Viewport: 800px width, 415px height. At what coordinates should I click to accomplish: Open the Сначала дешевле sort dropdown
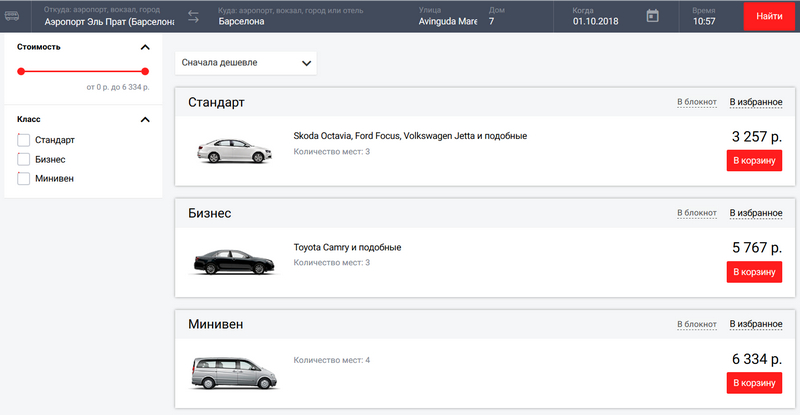click(x=246, y=63)
